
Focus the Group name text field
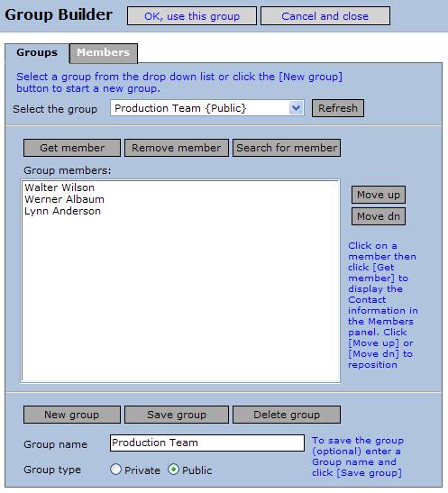(x=207, y=443)
